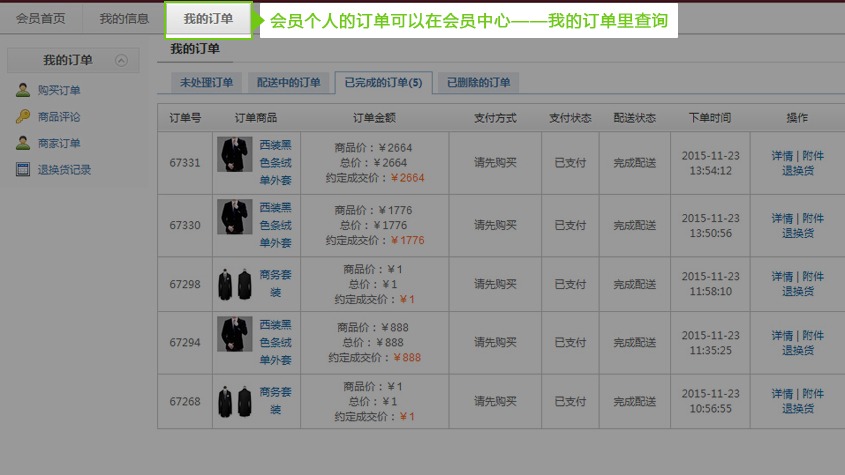This screenshot has width=845, height=475.
Task: Switch to 配送中的订单 tab
Action: tap(288, 82)
